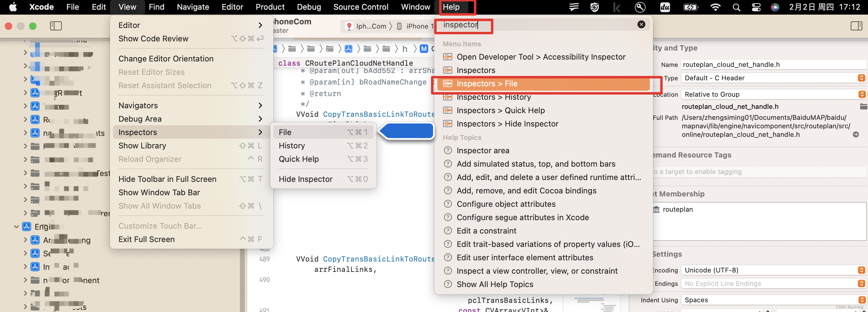
Task: Select Exit Full Screen menu item
Action: coord(191,240)
